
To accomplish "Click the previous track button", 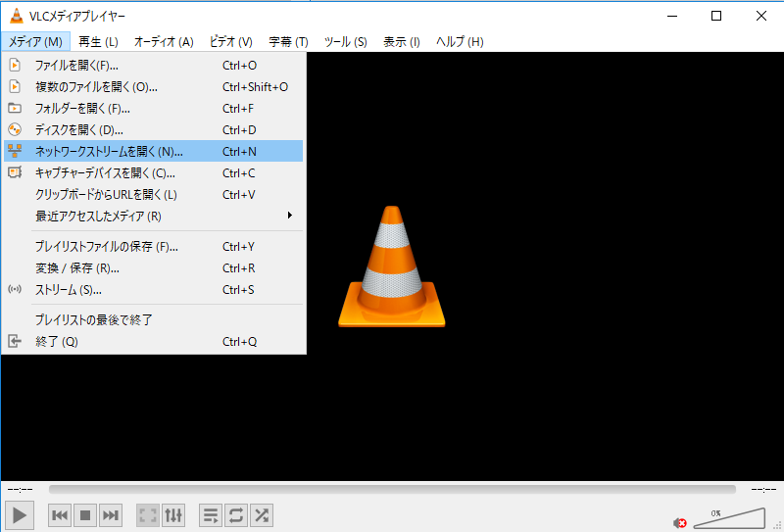I will pos(60,515).
